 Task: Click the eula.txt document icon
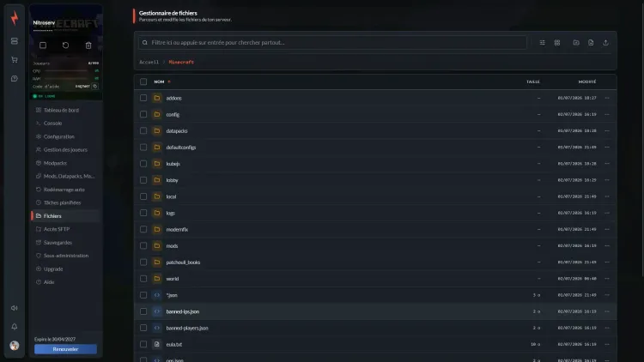pyautogui.click(x=157, y=344)
